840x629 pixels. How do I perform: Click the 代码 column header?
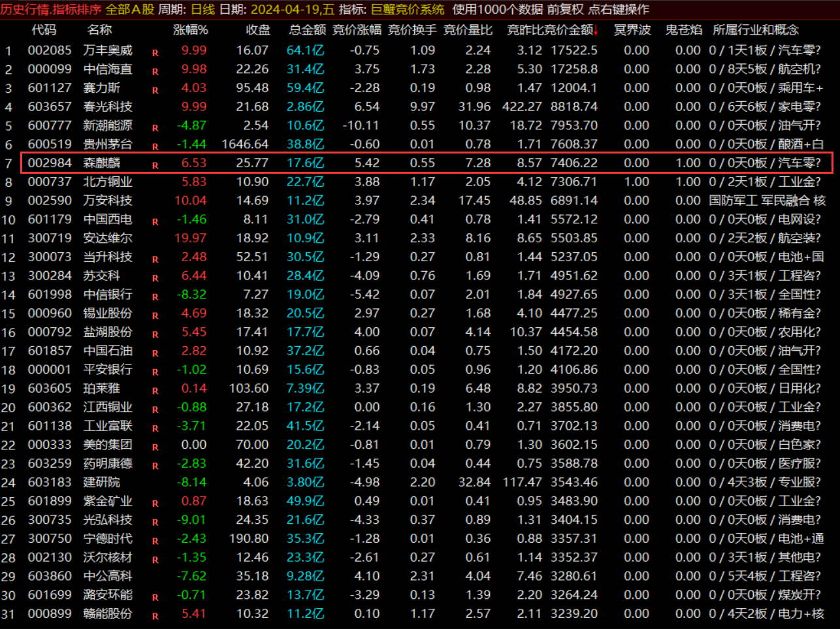tap(44, 30)
